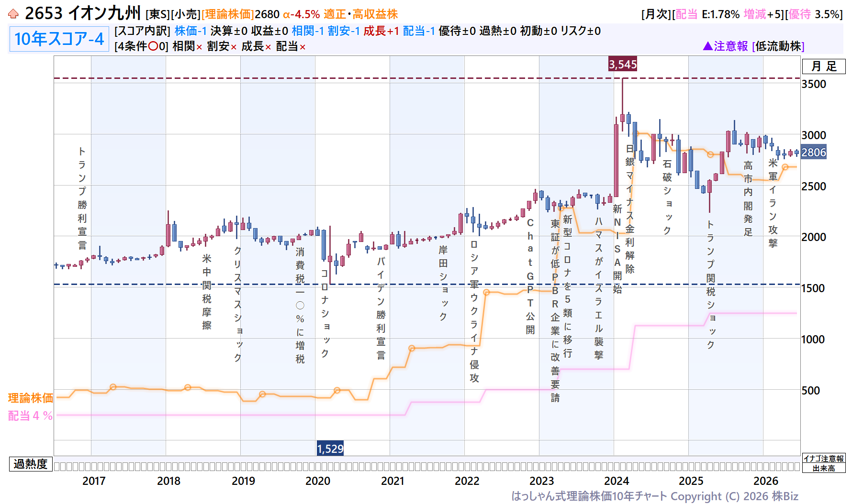This screenshot has height=504, width=852.
Task: Click the トランプ勝利宣言 event annotation
Action: pyautogui.click(x=82, y=198)
